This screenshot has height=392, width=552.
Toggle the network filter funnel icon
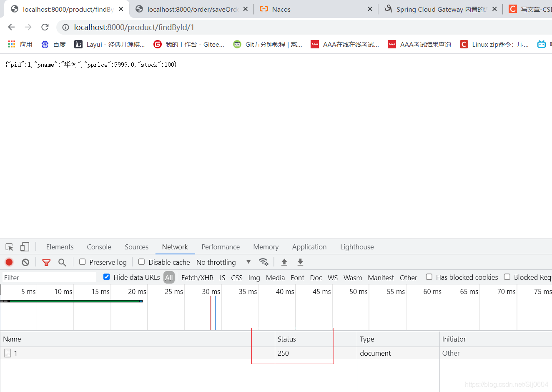(46, 262)
